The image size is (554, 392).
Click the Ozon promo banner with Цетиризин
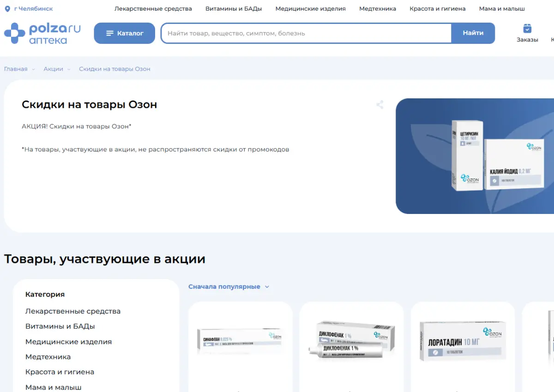pos(475,156)
